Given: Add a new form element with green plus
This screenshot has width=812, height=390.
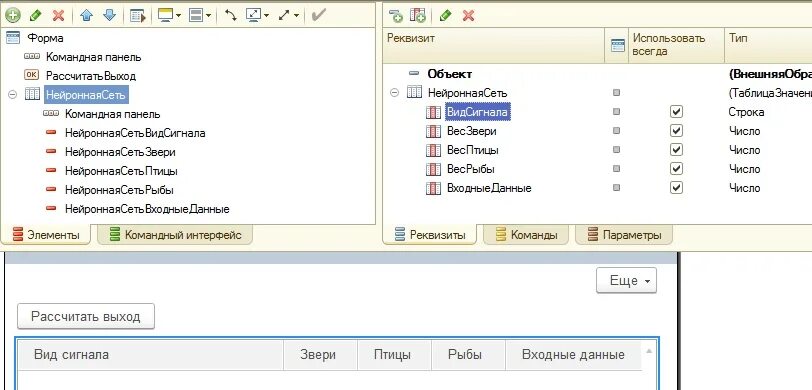Looking at the screenshot, I should click(x=12, y=15).
